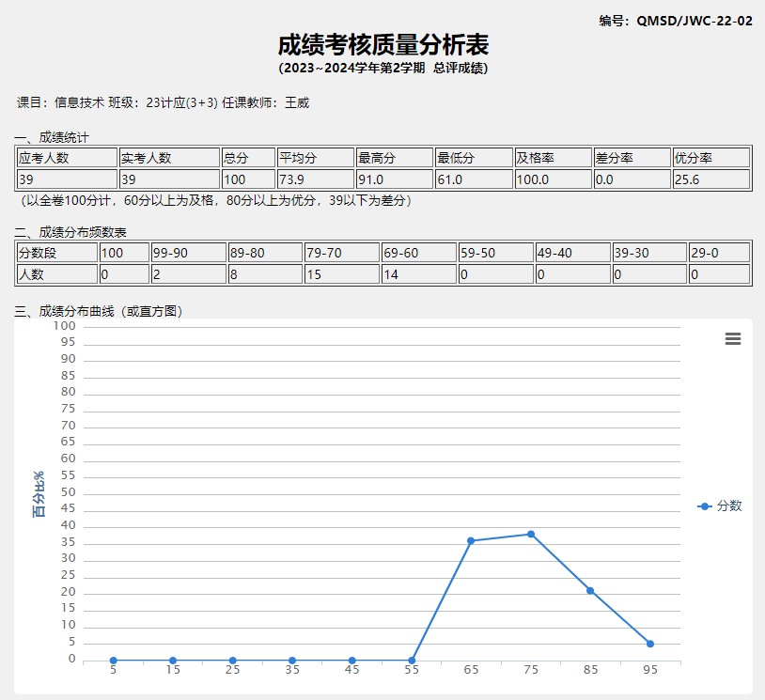Click the chart data point at score 15
Image resolution: width=765 pixels, height=700 pixels.
[x=173, y=661]
